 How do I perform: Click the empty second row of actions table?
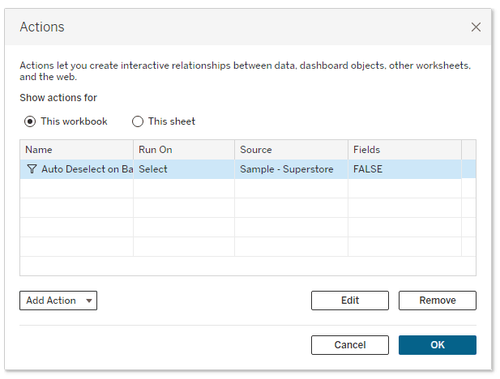click(248, 189)
